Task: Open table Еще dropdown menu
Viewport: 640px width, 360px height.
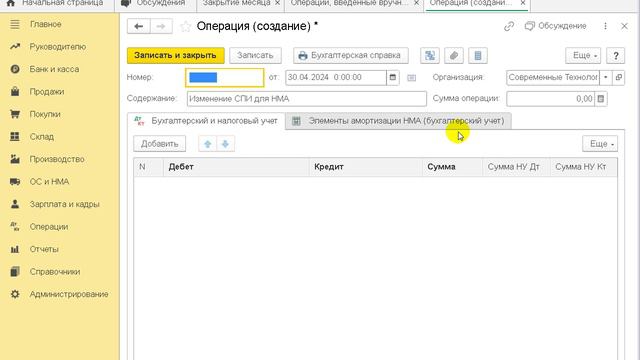Action: 600,144
